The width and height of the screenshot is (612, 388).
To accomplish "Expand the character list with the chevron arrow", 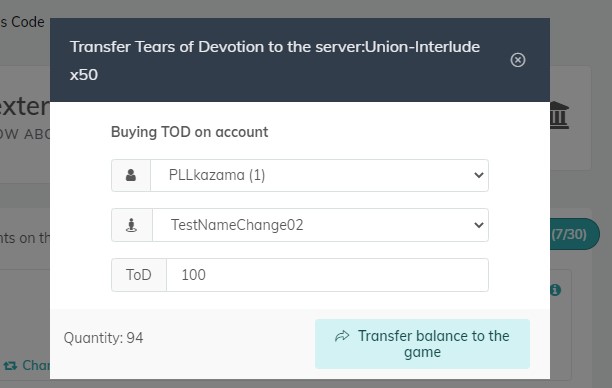I will tap(479, 225).
